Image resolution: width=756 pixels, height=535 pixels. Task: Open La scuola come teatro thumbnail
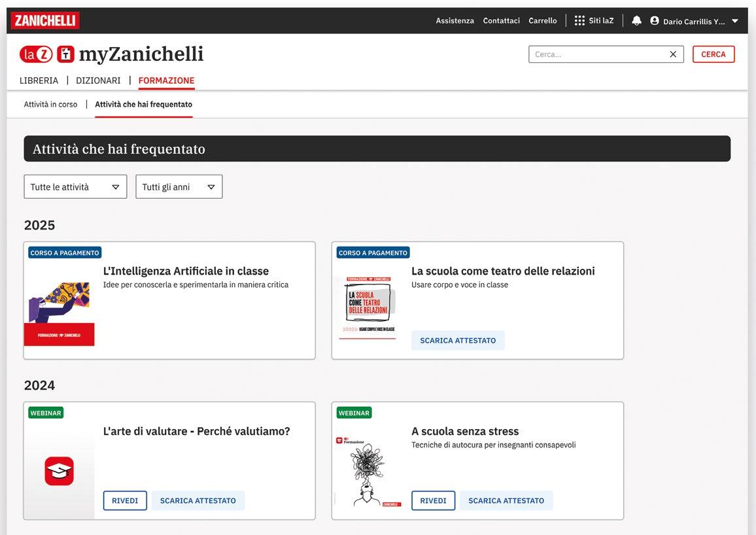368,308
